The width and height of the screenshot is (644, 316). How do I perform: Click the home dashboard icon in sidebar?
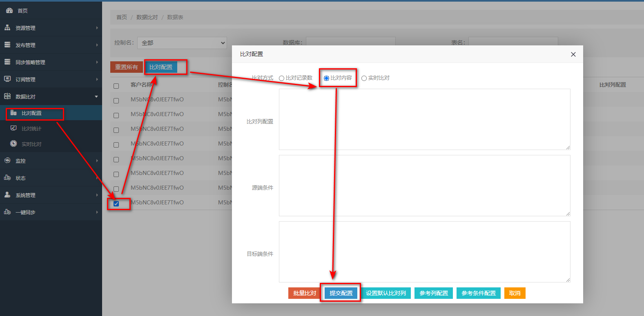coord(9,11)
